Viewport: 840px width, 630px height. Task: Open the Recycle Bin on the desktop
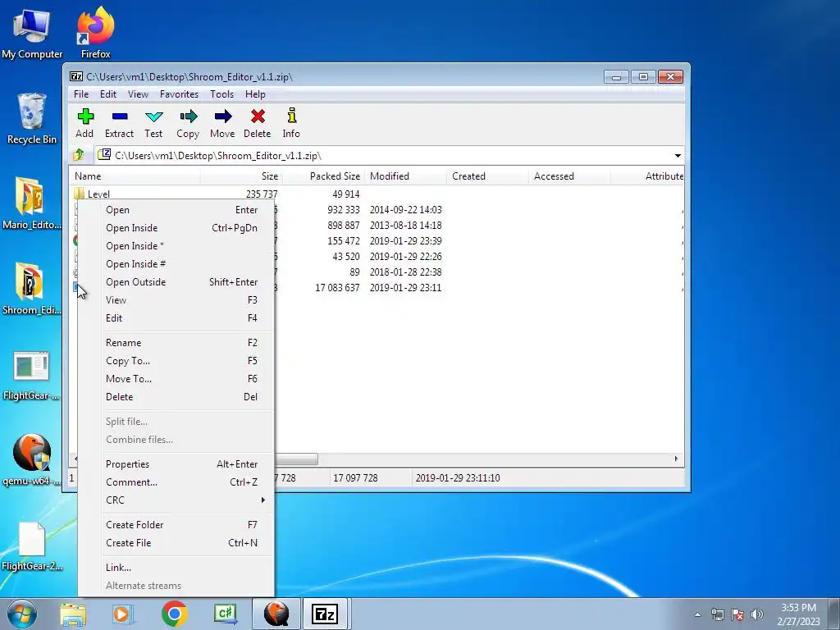(32, 119)
